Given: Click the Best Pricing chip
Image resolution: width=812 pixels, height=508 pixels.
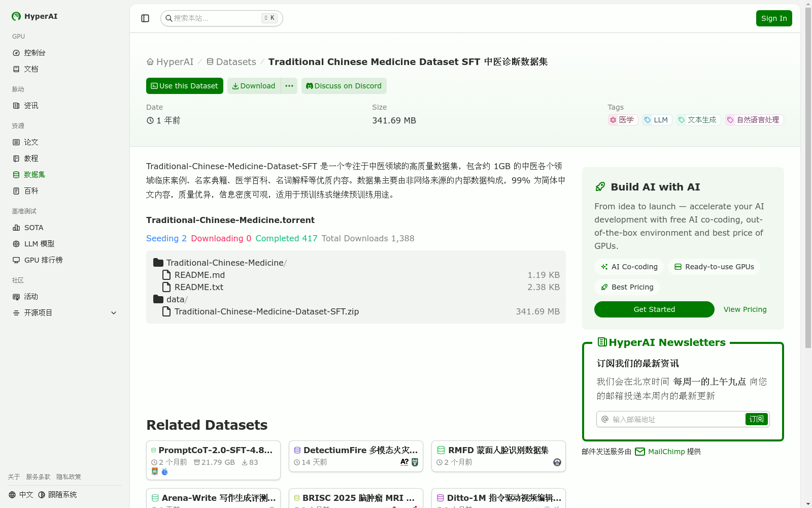Looking at the screenshot, I should click(x=627, y=287).
